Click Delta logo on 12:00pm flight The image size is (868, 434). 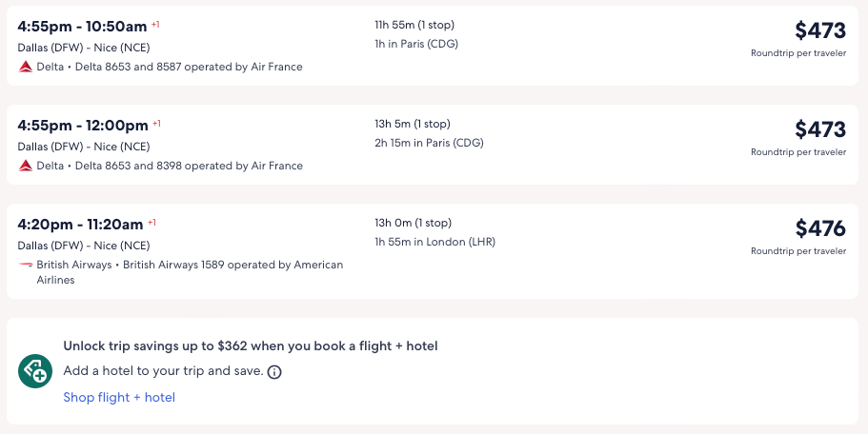click(x=26, y=166)
